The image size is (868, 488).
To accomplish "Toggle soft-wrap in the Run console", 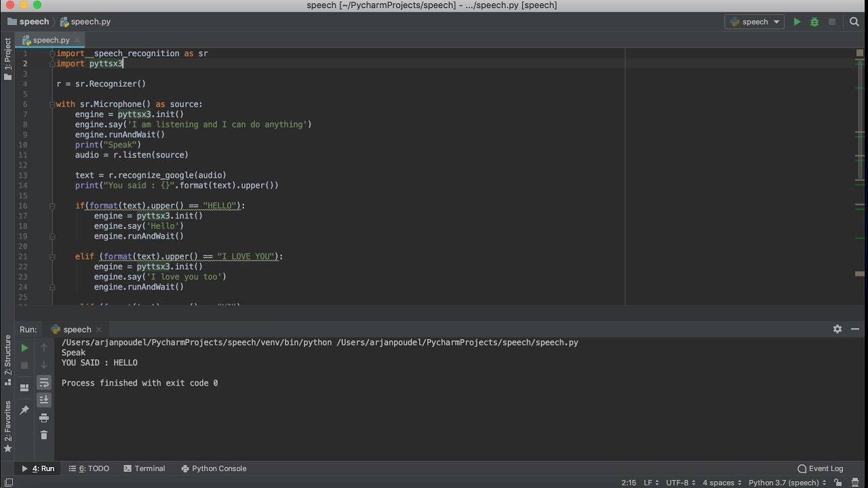I will (x=44, y=383).
